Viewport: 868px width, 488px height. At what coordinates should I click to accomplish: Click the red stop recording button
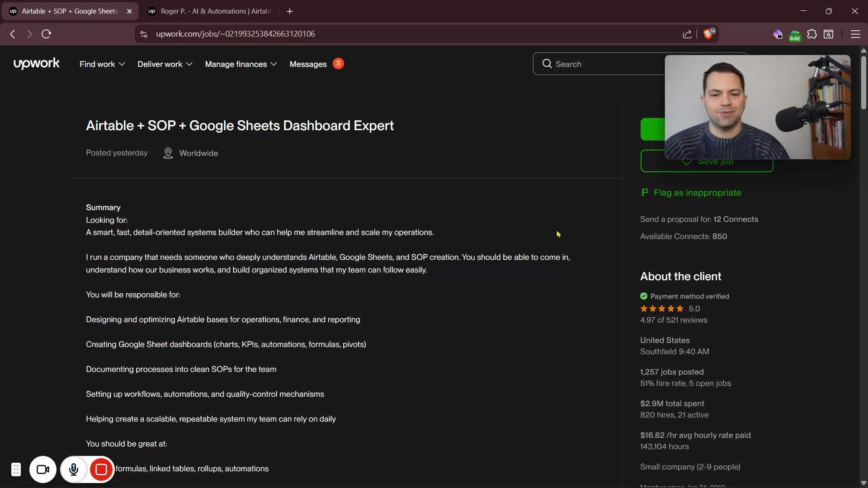point(101,469)
